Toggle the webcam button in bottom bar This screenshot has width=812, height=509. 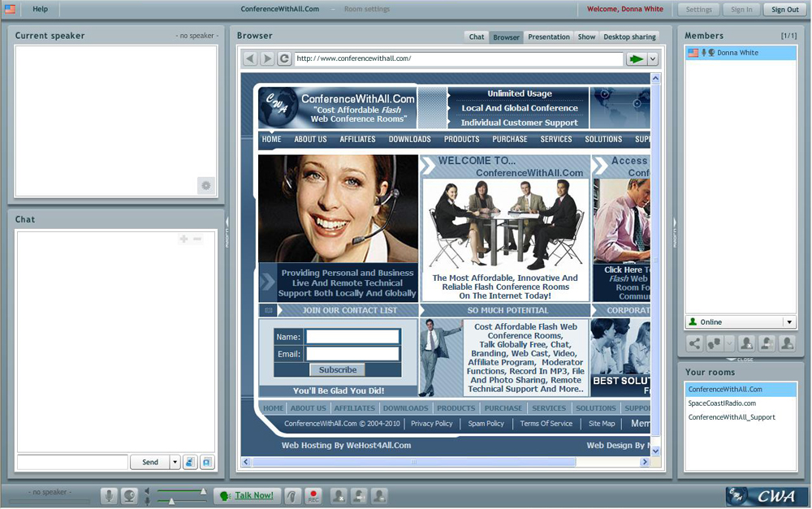(x=129, y=496)
